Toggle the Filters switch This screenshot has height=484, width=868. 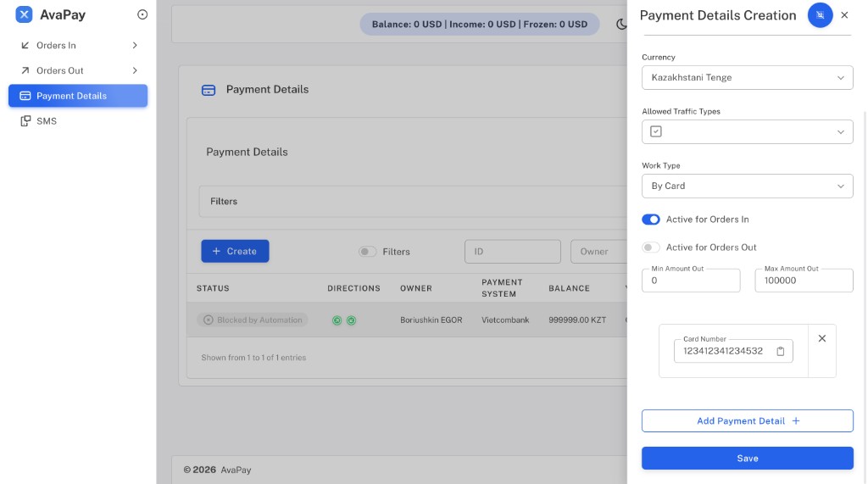[367, 252]
